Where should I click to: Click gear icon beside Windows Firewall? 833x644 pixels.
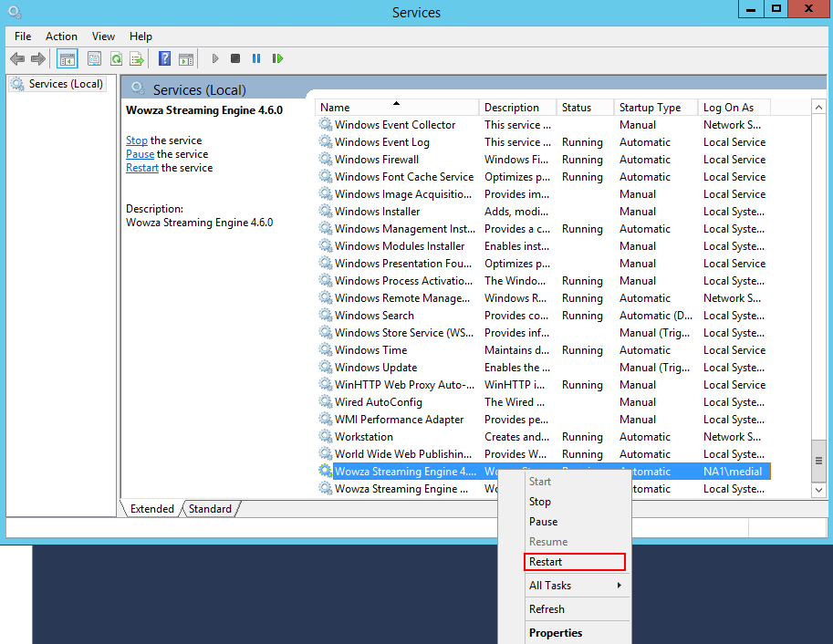click(x=325, y=159)
